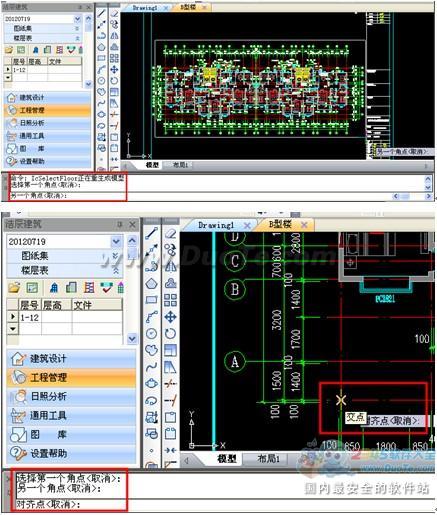
Task: Open 建筑设计 menu in lower screenshot
Action: (71, 359)
